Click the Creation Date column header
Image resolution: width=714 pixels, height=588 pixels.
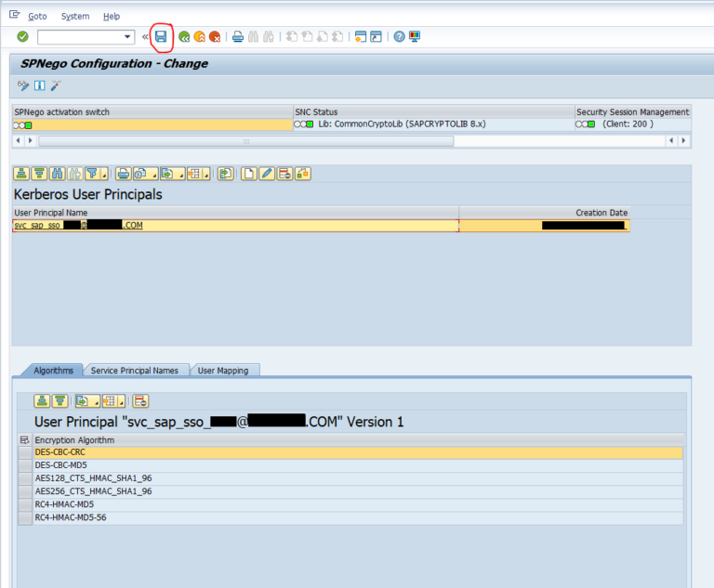pos(545,213)
